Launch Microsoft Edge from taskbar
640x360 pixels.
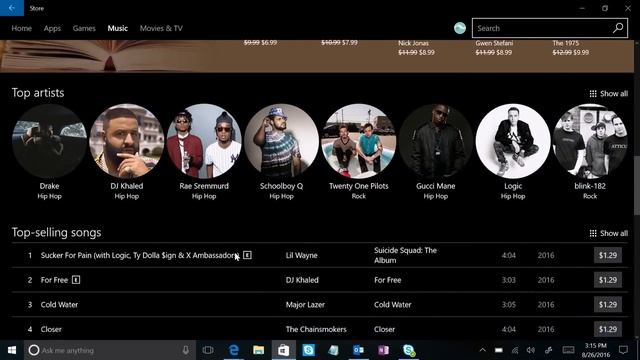point(233,350)
